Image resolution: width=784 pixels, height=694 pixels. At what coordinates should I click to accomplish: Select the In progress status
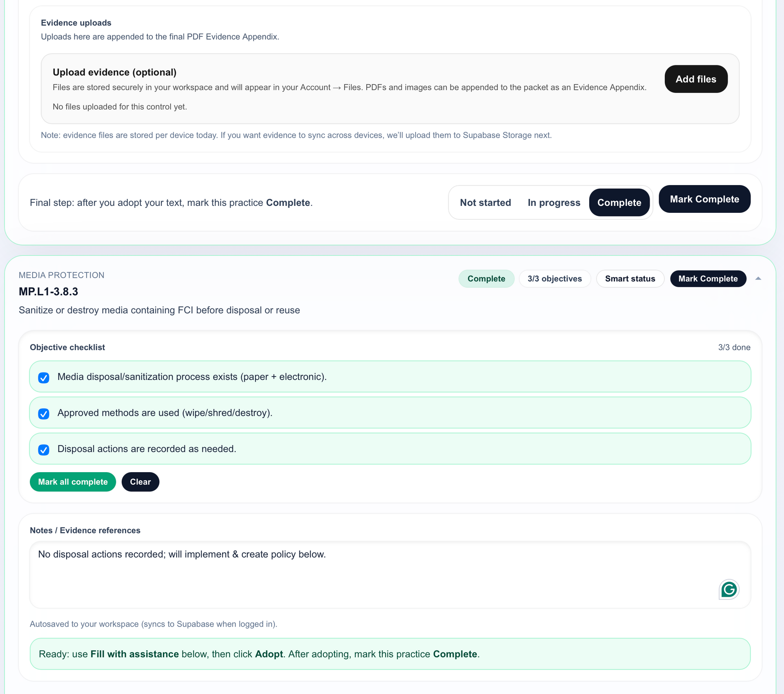[554, 203]
